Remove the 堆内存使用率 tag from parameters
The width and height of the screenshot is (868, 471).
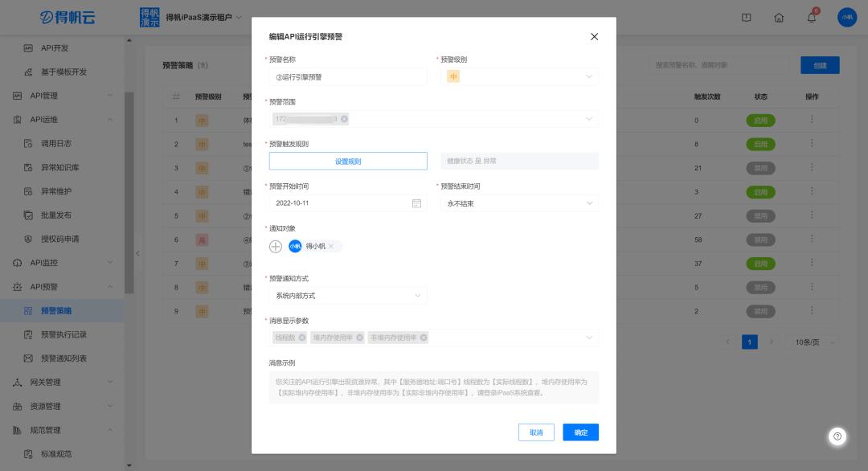(x=359, y=338)
